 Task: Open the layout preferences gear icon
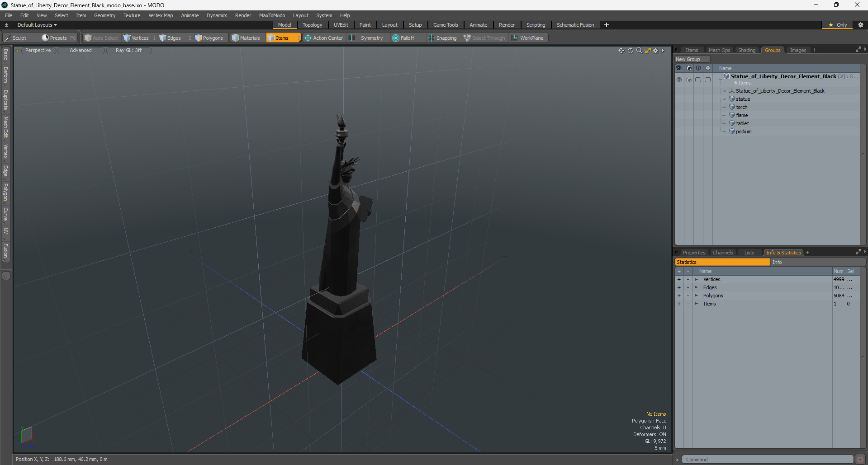click(x=860, y=25)
